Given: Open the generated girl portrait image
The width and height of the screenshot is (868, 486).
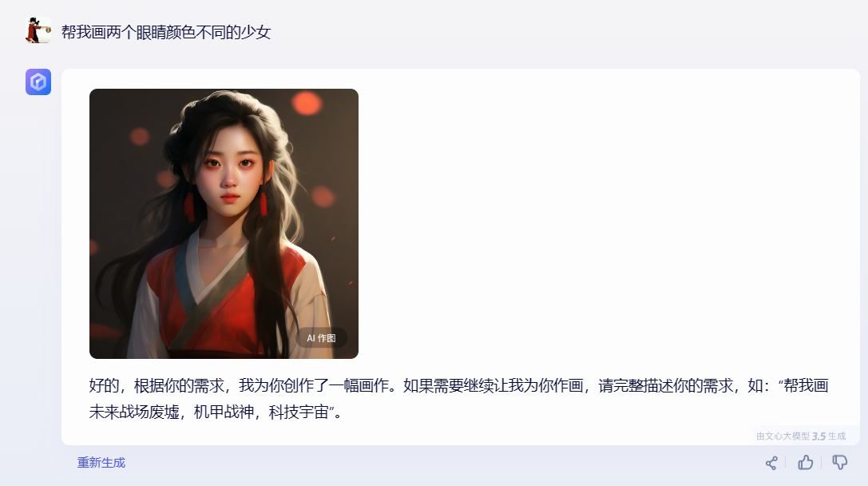Looking at the screenshot, I should tap(224, 223).
